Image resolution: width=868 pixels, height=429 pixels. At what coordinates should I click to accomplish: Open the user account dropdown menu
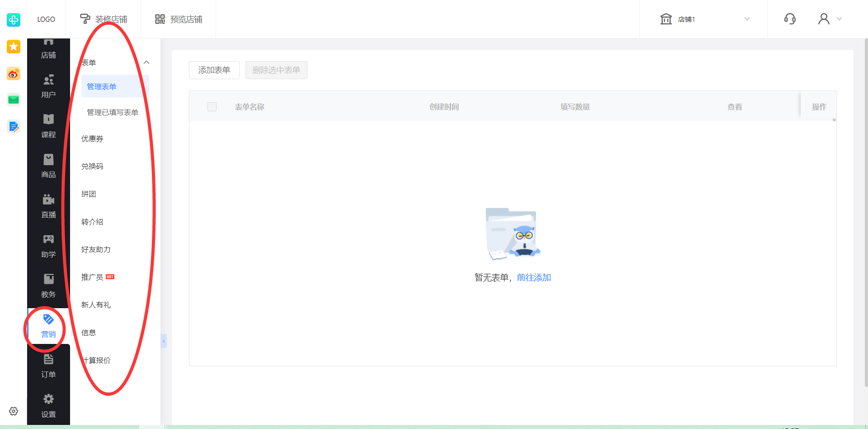(x=830, y=19)
